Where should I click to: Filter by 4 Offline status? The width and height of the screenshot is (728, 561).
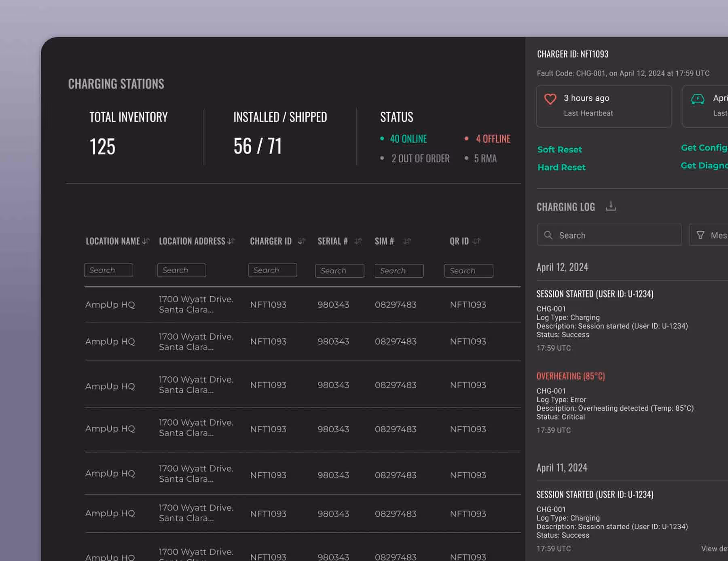pos(493,139)
